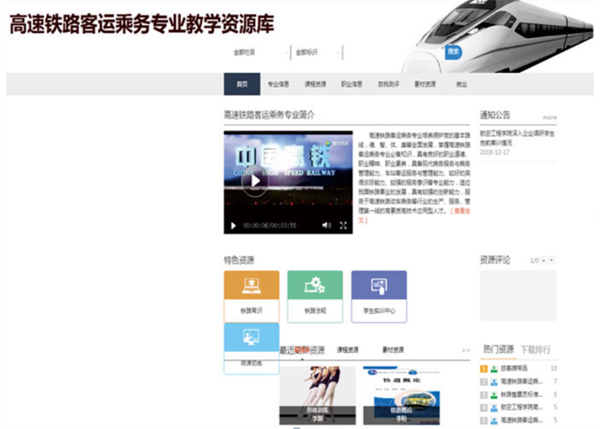Switch to the 课程资源 navigation tab
The height and width of the screenshot is (429, 600).
(315, 85)
